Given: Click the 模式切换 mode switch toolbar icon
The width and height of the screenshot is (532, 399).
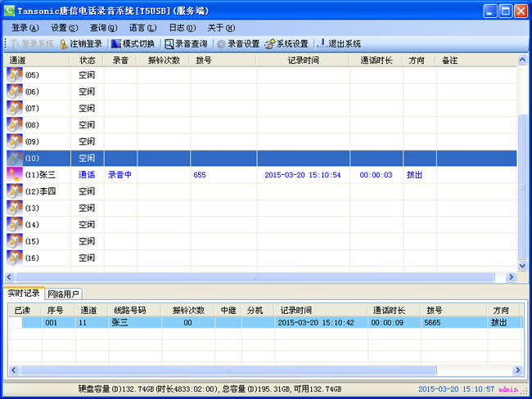Looking at the screenshot, I should coord(115,44).
